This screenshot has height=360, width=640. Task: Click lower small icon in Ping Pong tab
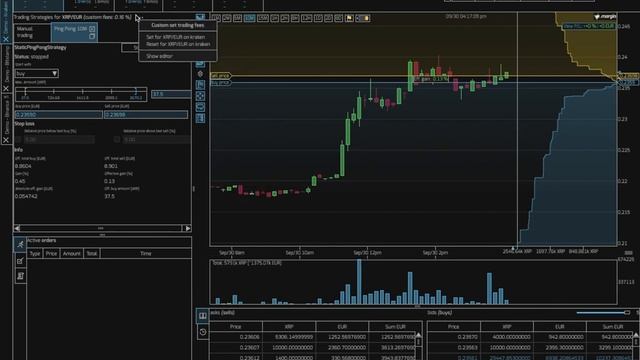point(92,36)
